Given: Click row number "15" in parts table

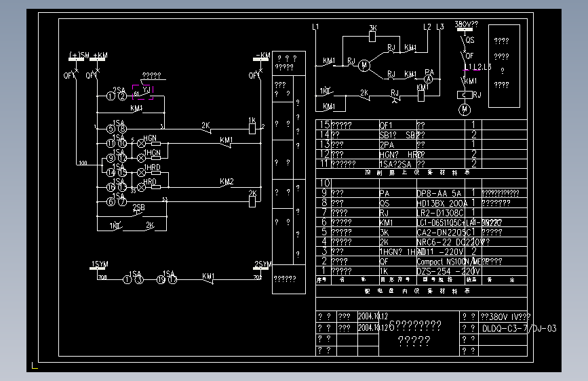Looking at the screenshot, I should click(x=324, y=125).
